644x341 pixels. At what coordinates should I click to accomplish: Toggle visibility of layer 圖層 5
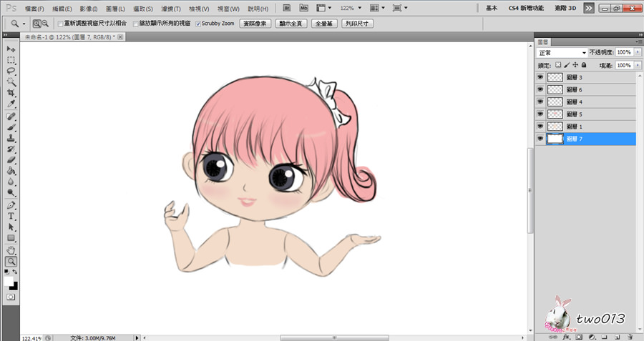coord(540,114)
